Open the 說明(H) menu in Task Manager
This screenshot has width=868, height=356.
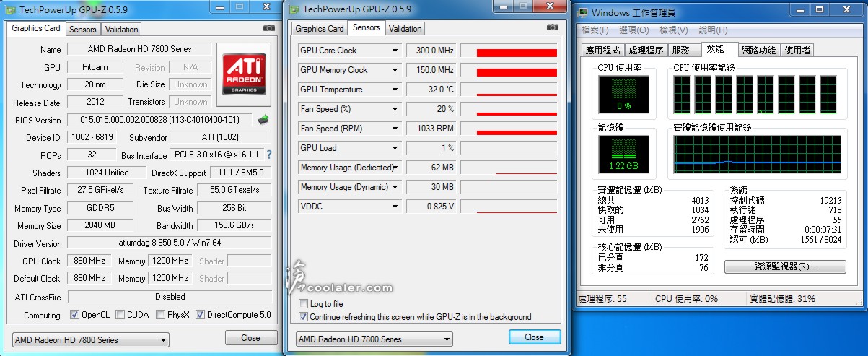[x=714, y=30]
